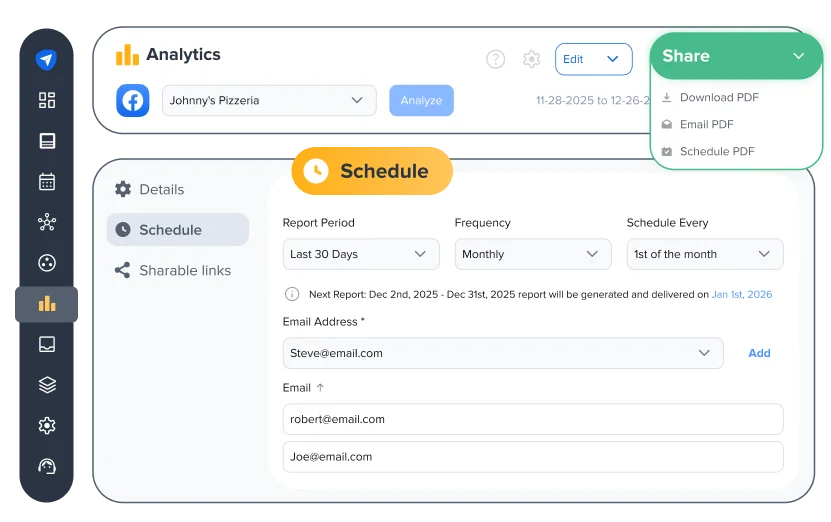Open settings gear icon in sidebar

[x=47, y=425]
